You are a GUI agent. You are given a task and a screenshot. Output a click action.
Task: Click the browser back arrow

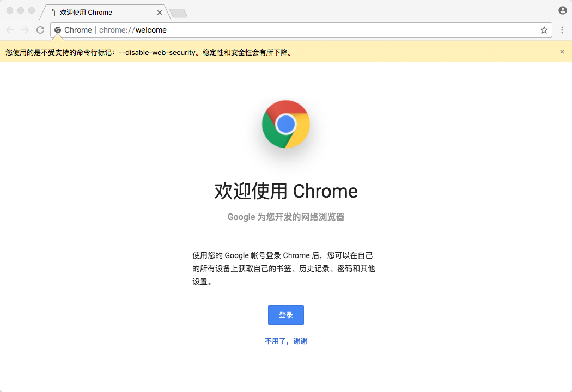point(10,30)
